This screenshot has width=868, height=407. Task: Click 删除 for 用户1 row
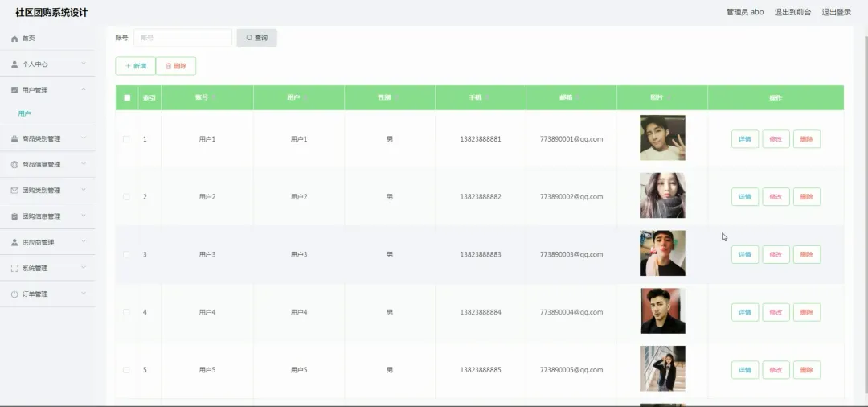[807, 139]
